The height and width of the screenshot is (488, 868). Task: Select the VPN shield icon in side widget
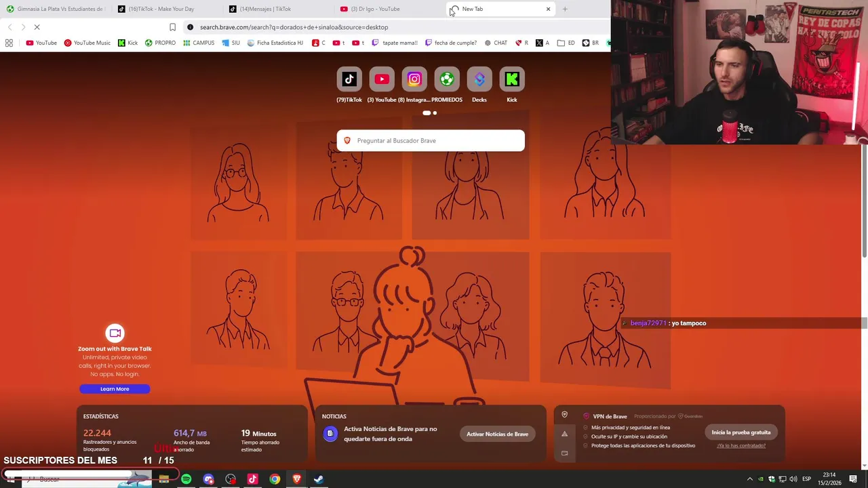click(564, 415)
